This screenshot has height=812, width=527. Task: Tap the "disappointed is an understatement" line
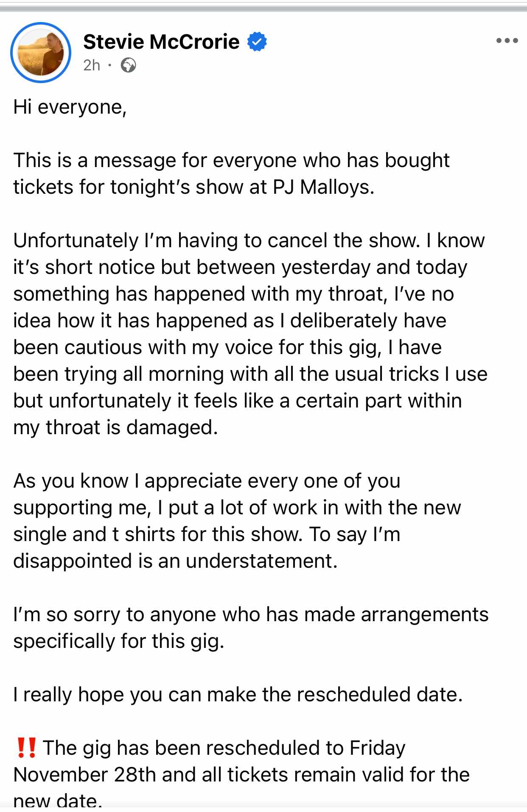pos(175,561)
